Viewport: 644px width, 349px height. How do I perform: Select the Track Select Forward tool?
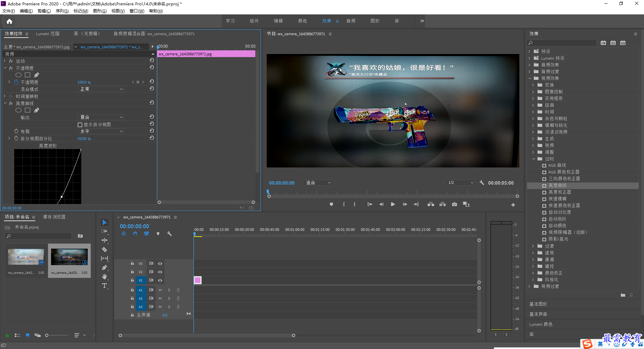(104, 231)
